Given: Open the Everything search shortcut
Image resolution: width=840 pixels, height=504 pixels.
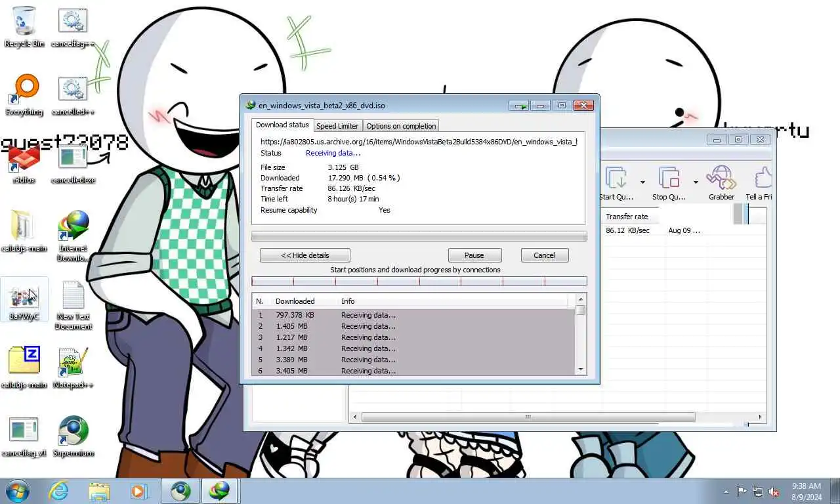Looking at the screenshot, I should point(24,95).
